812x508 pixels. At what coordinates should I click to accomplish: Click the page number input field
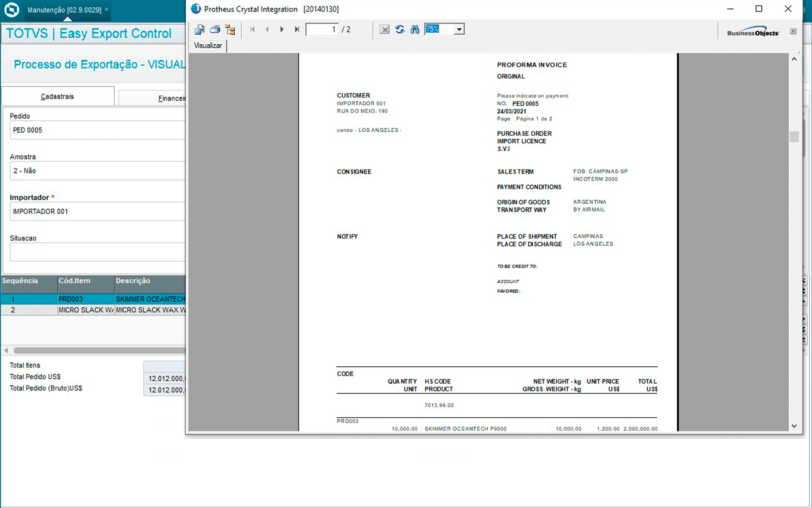322,29
